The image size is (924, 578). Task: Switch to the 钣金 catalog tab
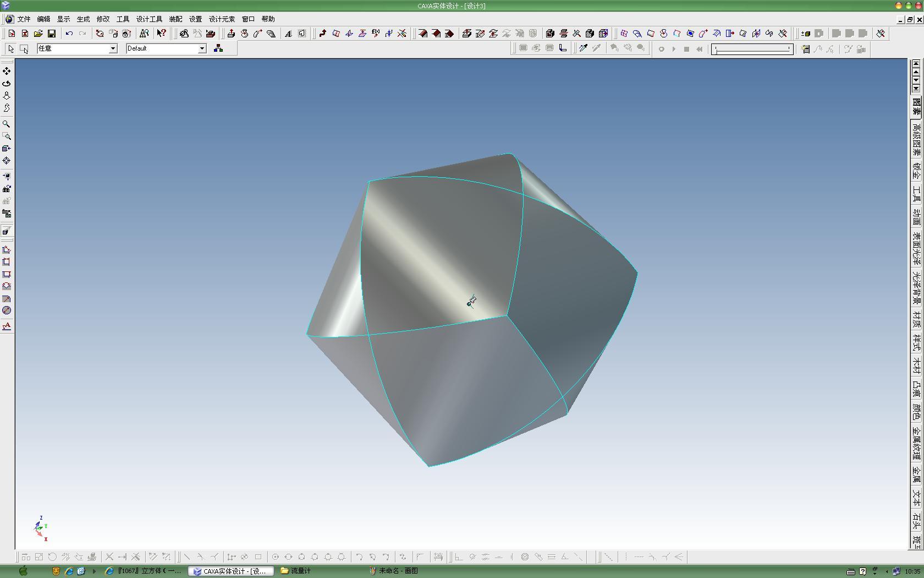916,171
